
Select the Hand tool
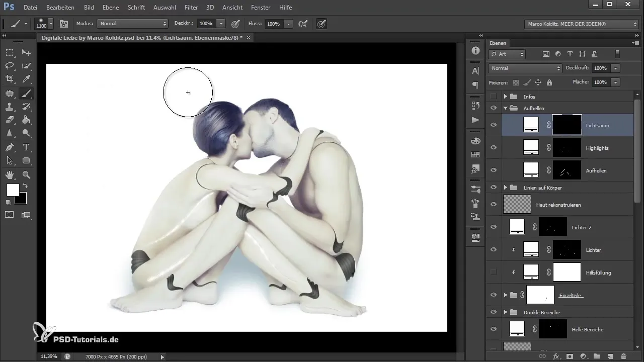click(10, 174)
